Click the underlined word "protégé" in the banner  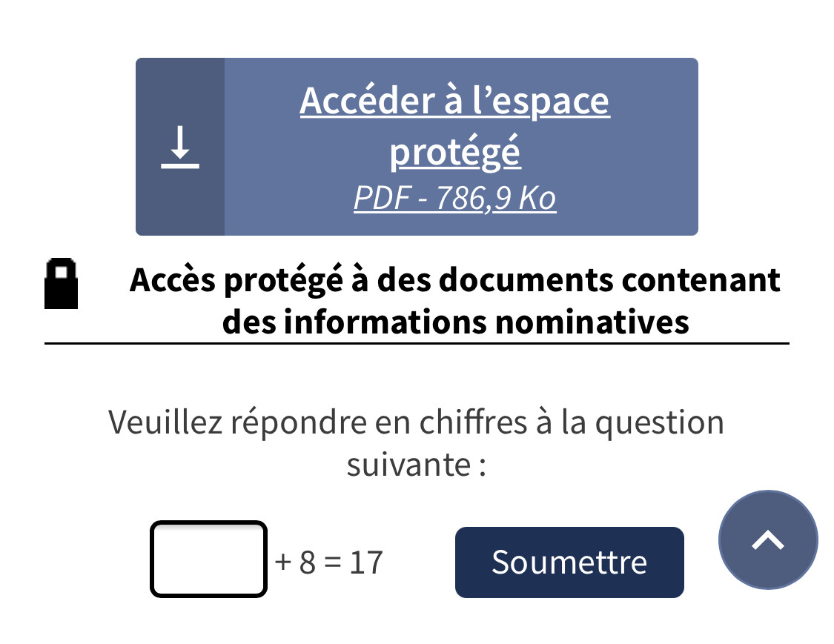click(454, 152)
